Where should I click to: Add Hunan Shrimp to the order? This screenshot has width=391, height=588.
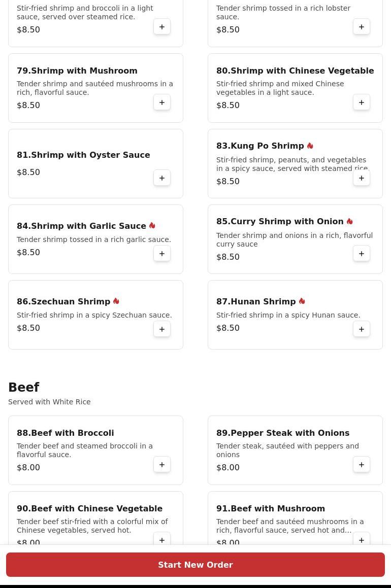[x=362, y=329]
